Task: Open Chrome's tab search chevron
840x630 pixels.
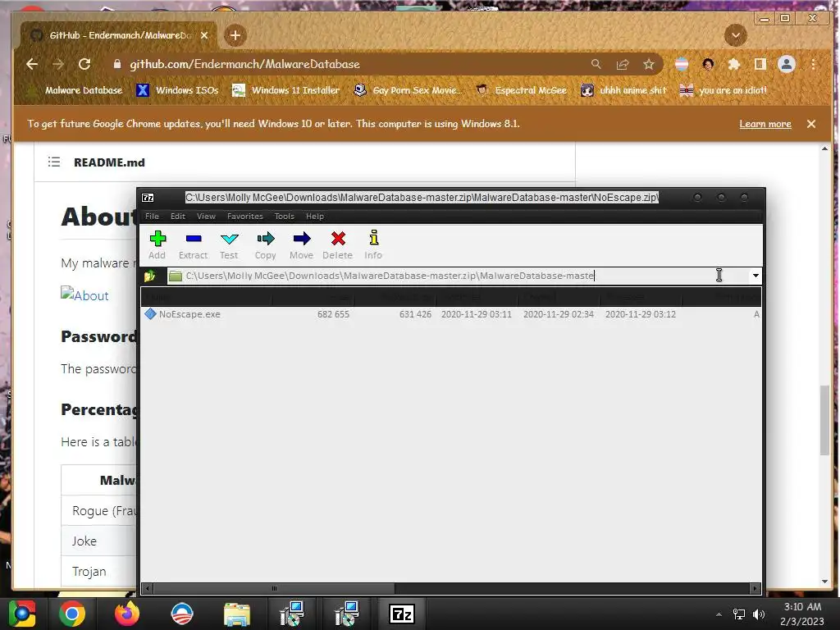Action: tap(736, 36)
